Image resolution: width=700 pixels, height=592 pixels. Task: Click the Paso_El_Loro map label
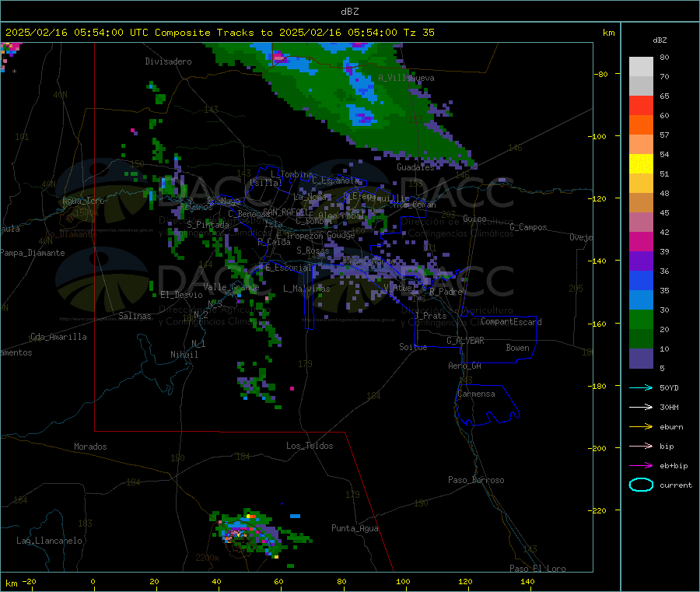pyautogui.click(x=537, y=569)
